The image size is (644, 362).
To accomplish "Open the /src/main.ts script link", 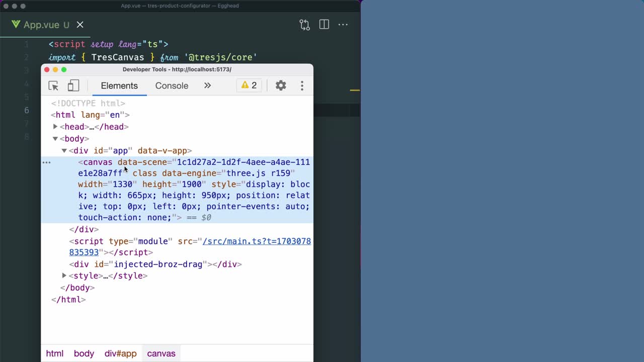I will point(256,241).
